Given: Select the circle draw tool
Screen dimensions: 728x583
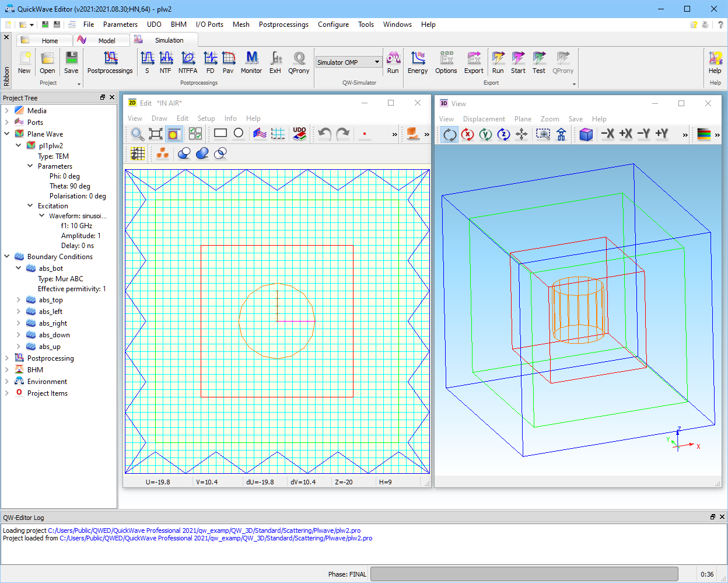Looking at the screenshot, I should (239, 134).
